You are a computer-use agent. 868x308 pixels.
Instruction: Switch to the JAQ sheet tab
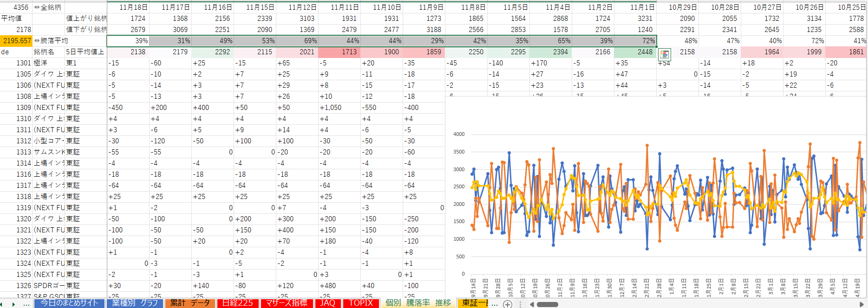pyautogui.click(x=327, y=303)
